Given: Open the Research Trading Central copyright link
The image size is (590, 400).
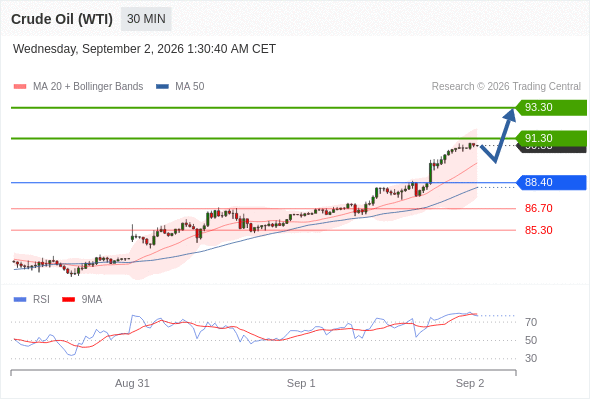Looking at the screenshot, I should [x=506, y=87].
